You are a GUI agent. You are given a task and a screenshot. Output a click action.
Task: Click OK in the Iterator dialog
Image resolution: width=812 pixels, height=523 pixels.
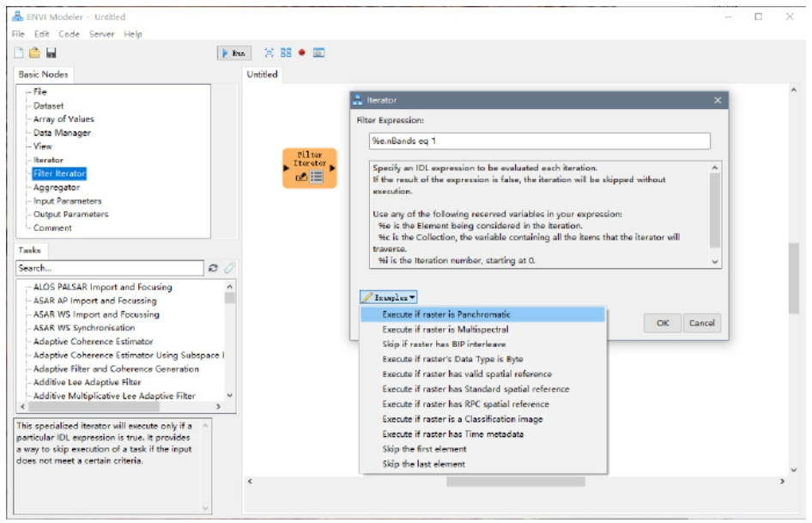[663, 323]
